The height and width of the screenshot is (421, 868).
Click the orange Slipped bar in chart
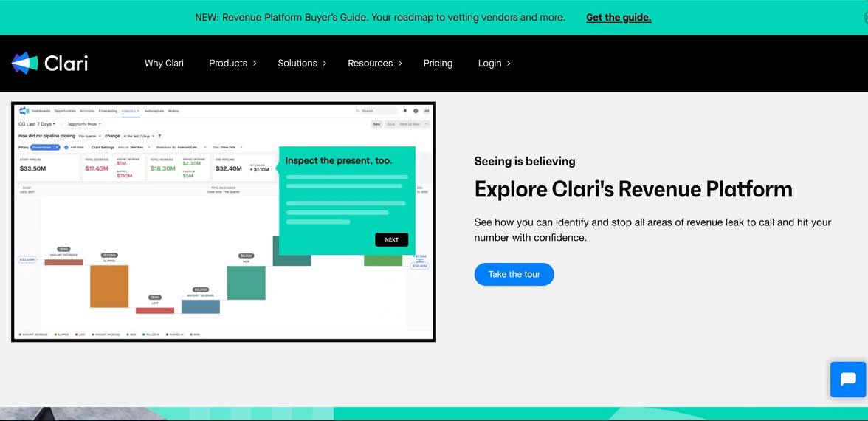coord(109,287)
